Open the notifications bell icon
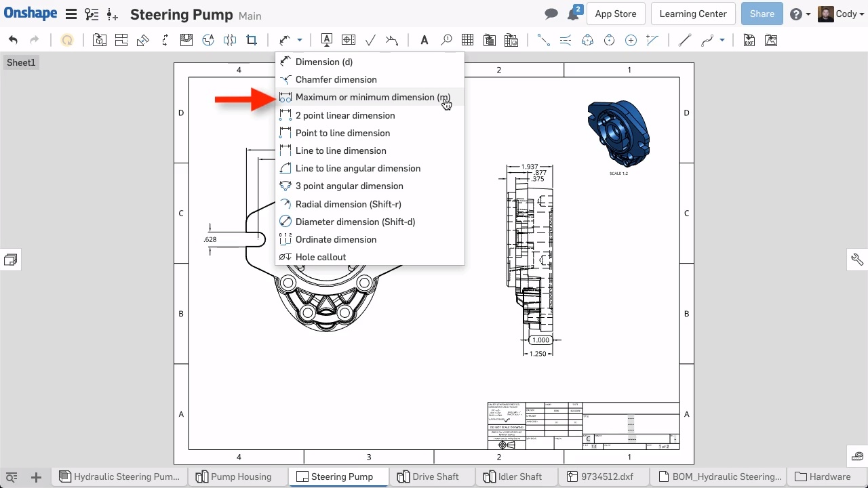The image size is (868, 488). (x=574, y=14)
